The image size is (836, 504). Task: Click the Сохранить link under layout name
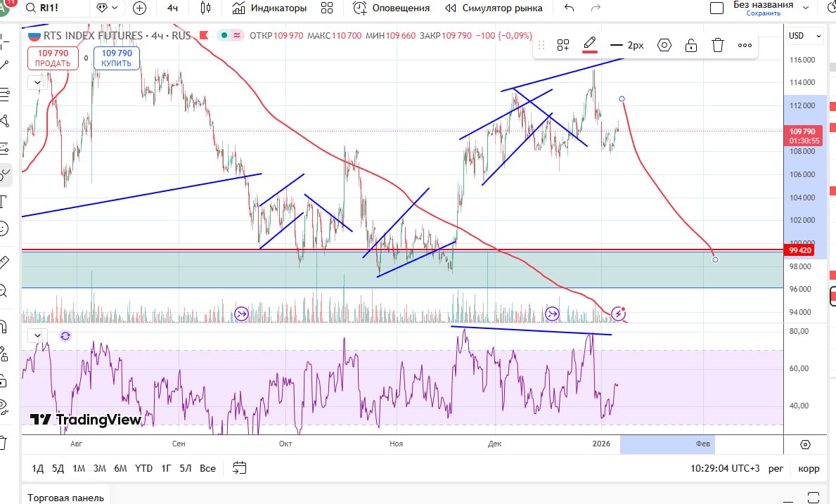click(x=763, y=13)
